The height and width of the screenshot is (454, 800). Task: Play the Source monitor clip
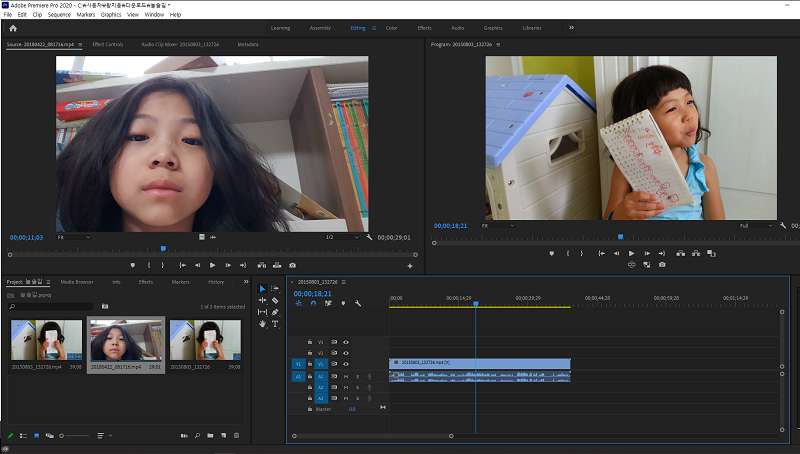(213, 265)
